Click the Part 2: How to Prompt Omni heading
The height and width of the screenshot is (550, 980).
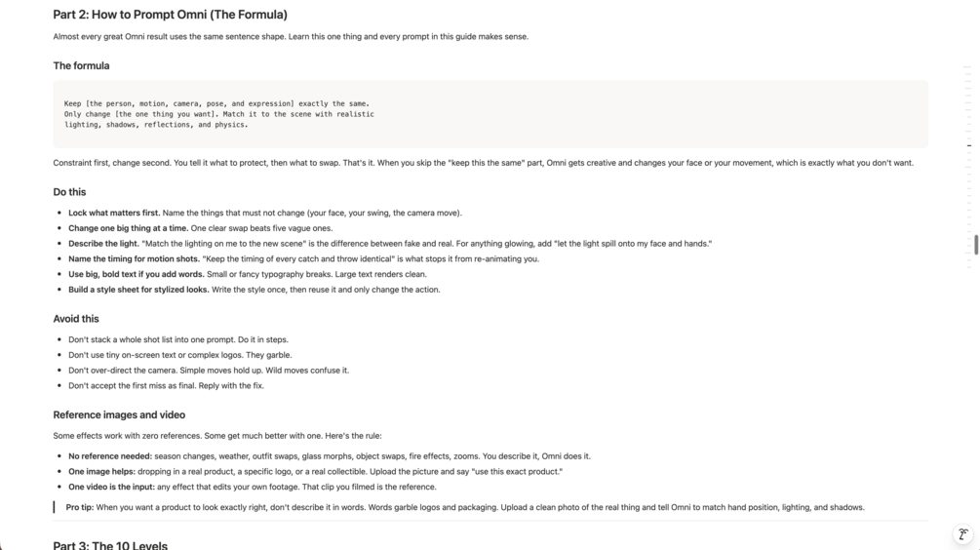[170, 15]
